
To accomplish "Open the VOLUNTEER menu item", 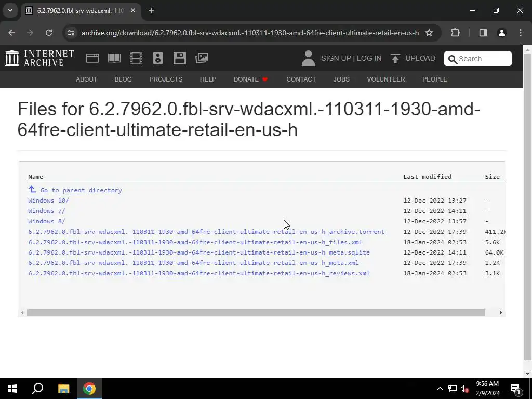I will pos(386,79).
